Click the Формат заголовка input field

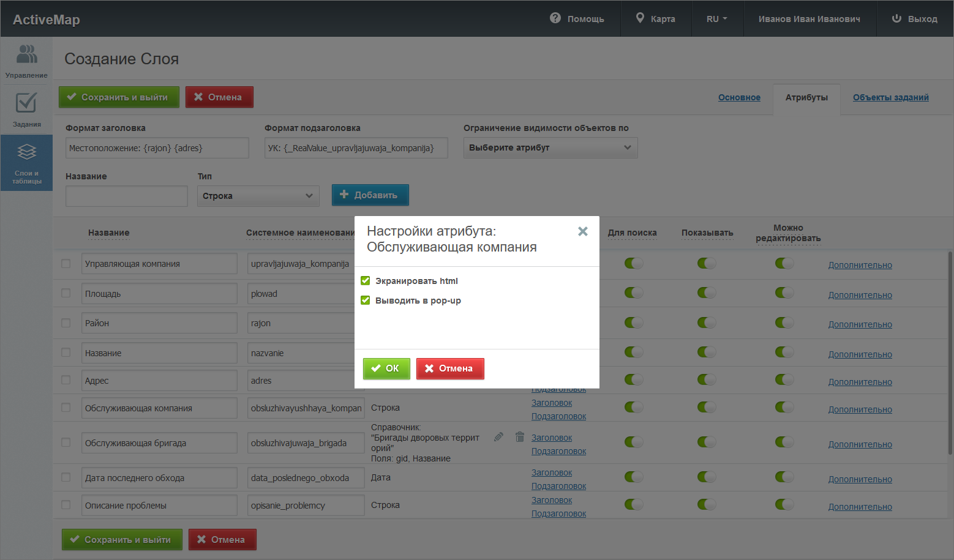coord(157,148)
